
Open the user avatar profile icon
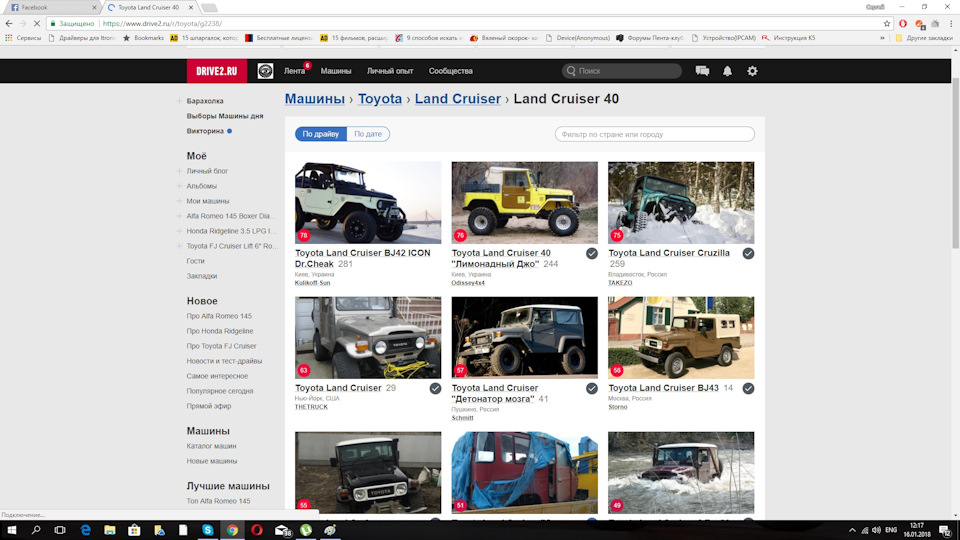coord(265,71)
